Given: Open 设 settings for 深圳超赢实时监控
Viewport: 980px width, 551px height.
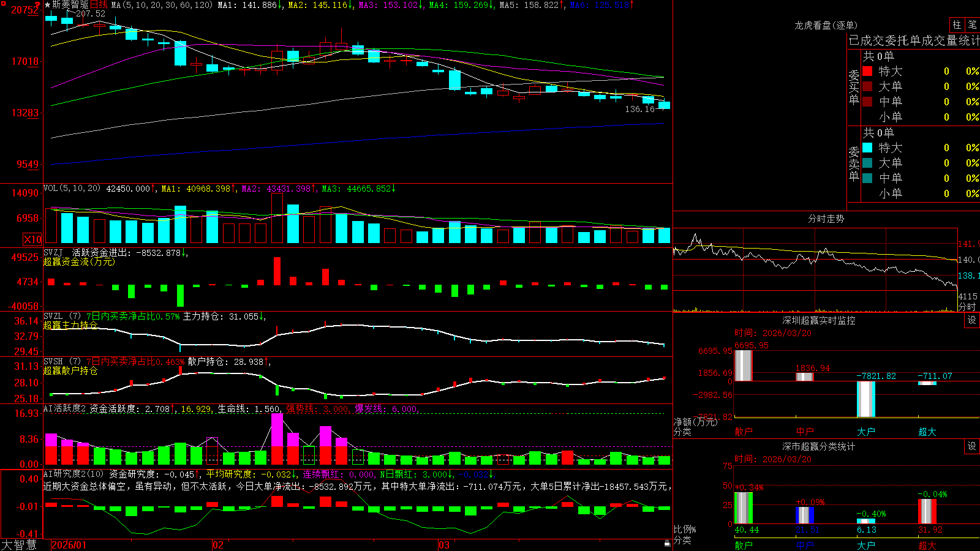Looking at the screenshot, I should pos(972,320).
